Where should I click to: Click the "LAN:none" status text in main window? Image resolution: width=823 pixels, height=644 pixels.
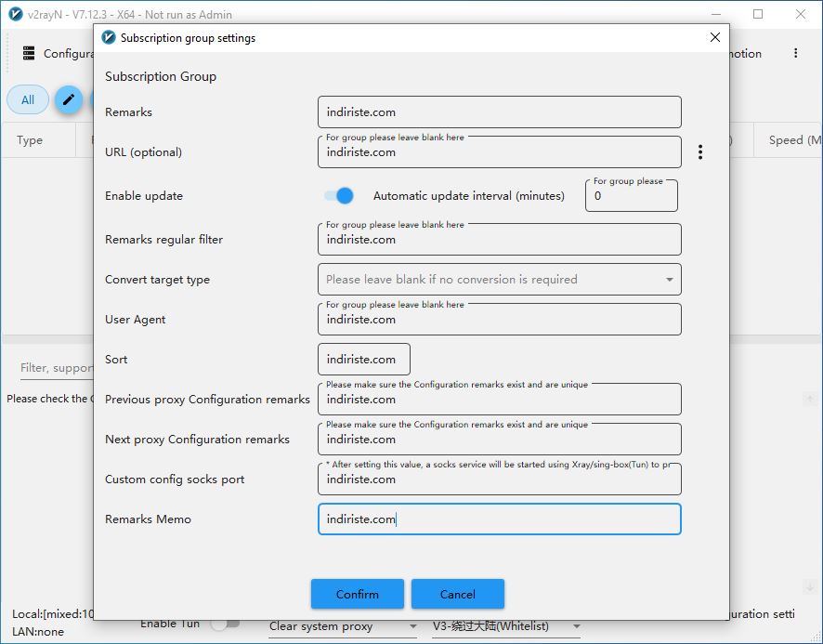pyautogui.click(x=38, y=631)
